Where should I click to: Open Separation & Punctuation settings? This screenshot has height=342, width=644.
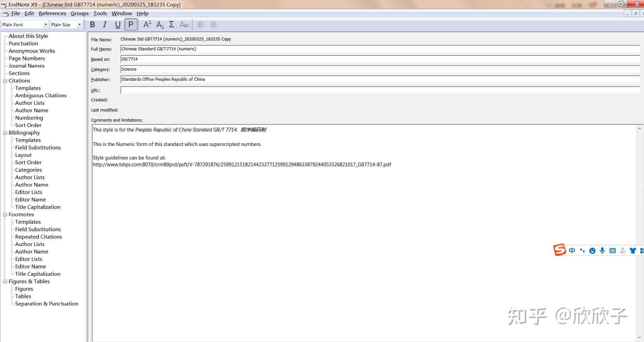click(x=47, y=304)
